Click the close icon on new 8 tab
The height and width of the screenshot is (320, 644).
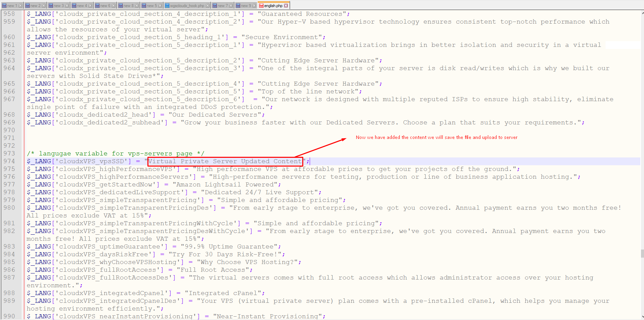coord(137,6)
